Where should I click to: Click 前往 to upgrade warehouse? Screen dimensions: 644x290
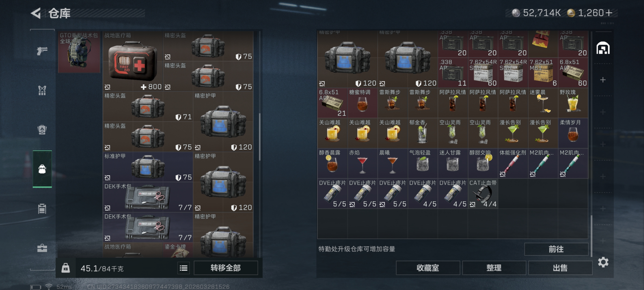(556, 249)
